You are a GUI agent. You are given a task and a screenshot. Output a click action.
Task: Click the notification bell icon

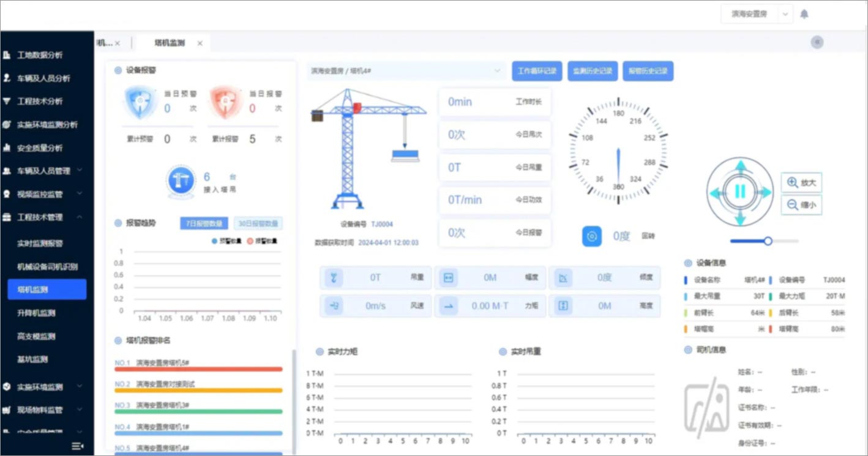[x=804, y=14]
